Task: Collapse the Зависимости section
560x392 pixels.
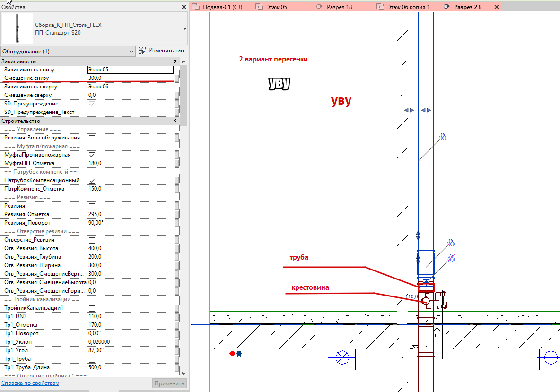Action: pyautogui.click(x=175, y=61)
